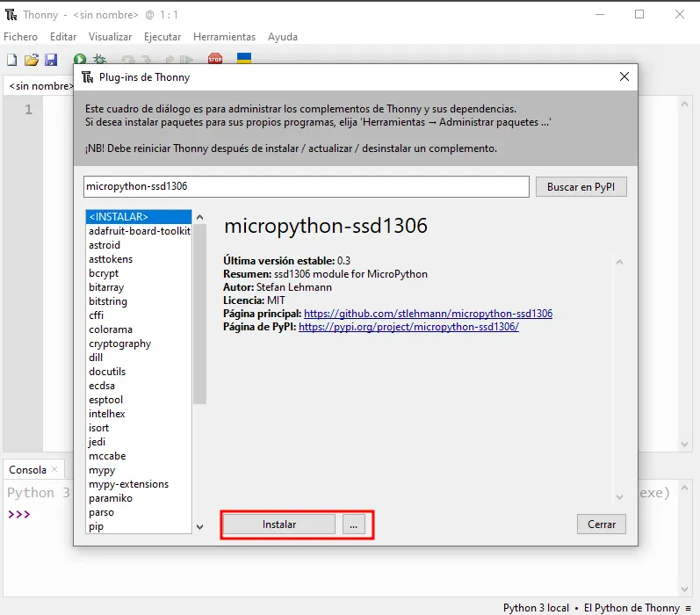Click the New file icon in toolbar
The height and width of the screenshot is (615, 700).
coord(12,60)
